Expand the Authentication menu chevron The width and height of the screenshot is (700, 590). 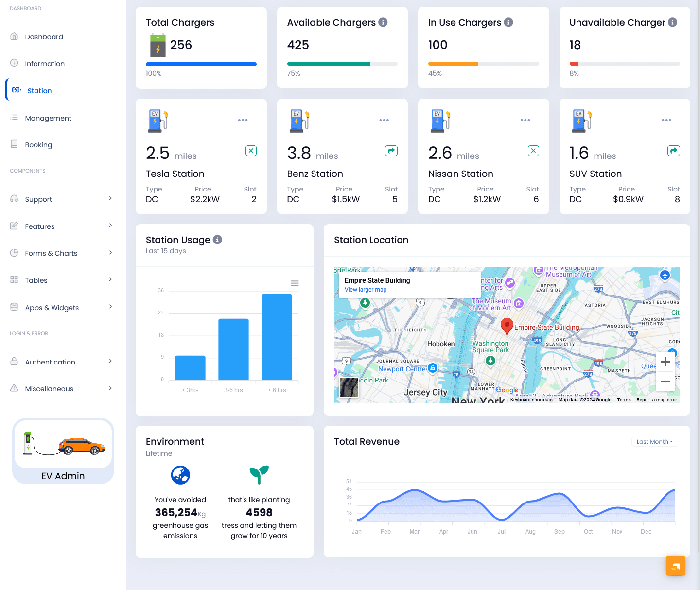(110, 361)
